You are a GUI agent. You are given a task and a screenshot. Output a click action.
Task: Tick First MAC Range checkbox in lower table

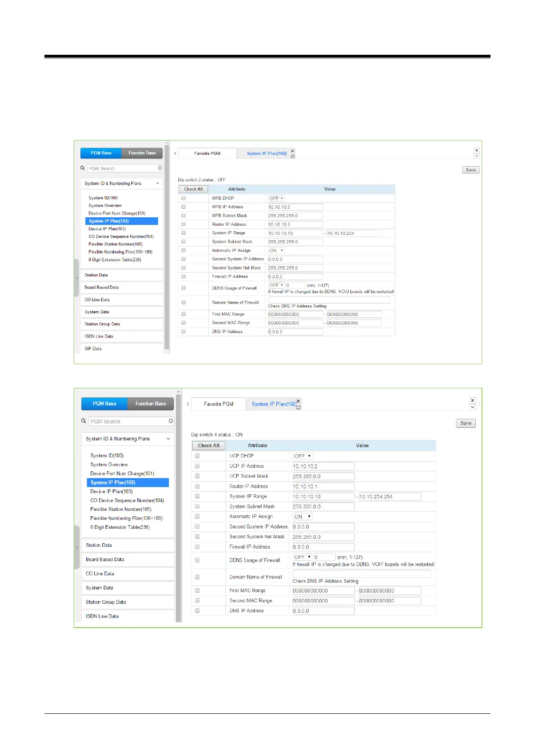pyautogui.click(x=197, y=590)
